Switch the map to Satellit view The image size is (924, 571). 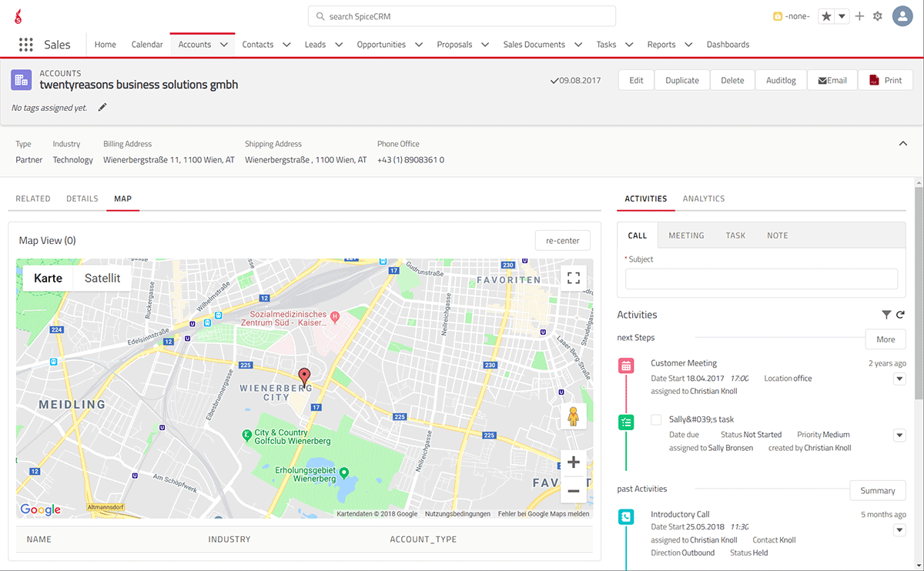click(x=102, y=278)
